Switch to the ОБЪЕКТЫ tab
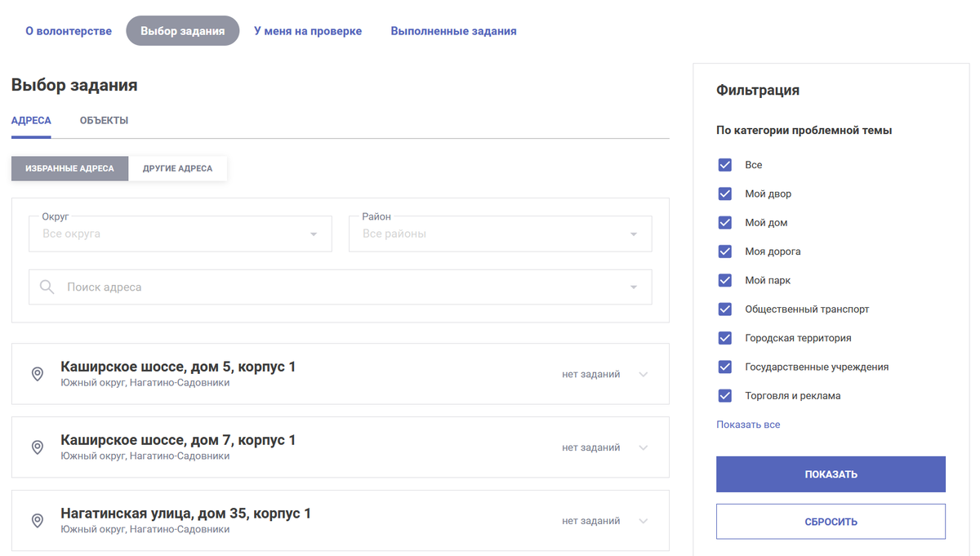 (x=102, y=120)
